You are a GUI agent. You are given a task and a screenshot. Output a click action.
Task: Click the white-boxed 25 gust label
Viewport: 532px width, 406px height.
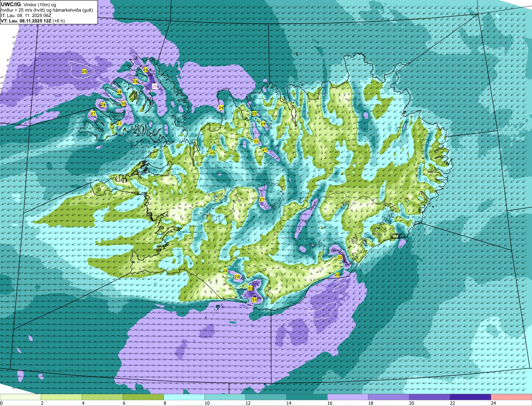[x=155, y=86]
